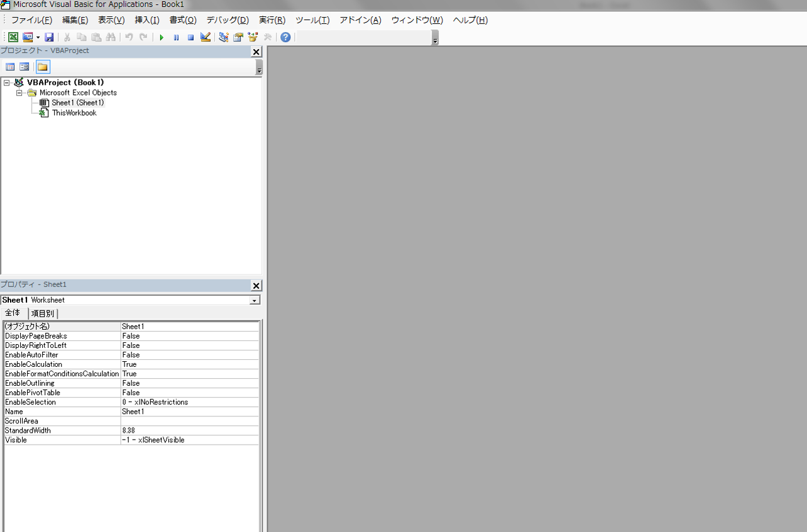This screenshot has height=532, width=807.
Task: Switch to the 項目別 properties tab
Action: (43, 313)
